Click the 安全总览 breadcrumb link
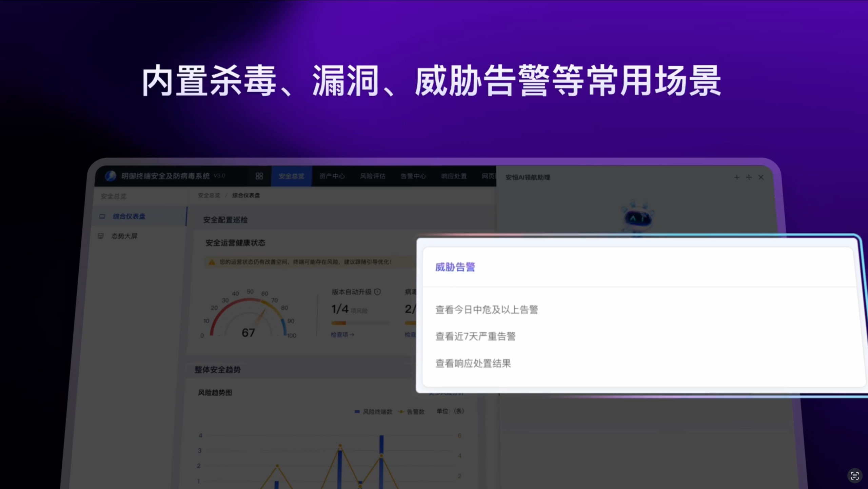868x489 pixels. click(209, 195)
